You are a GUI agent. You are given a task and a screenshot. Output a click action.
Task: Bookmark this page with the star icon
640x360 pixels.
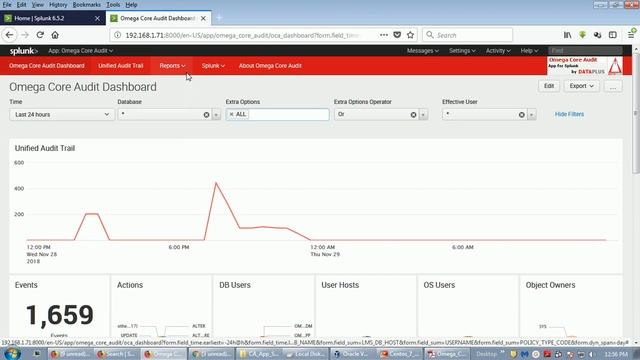pyautogui.click(x=411, y=35)
